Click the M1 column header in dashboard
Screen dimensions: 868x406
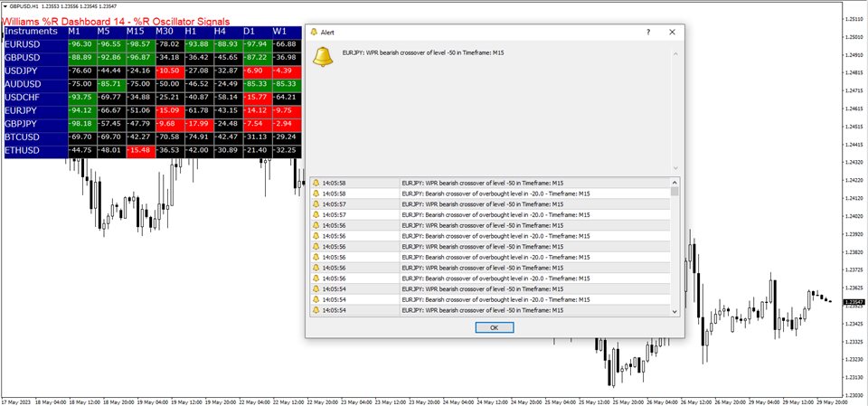coord(74,32)
